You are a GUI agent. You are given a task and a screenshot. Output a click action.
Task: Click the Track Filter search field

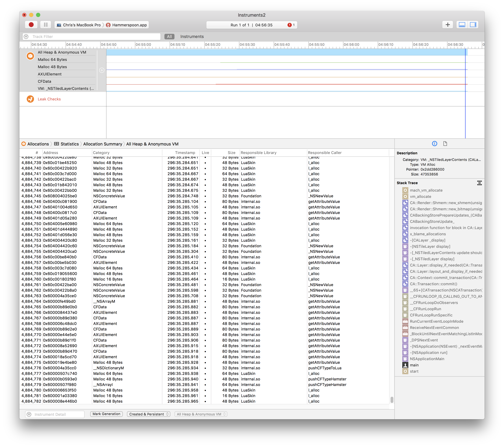point(91,36)
